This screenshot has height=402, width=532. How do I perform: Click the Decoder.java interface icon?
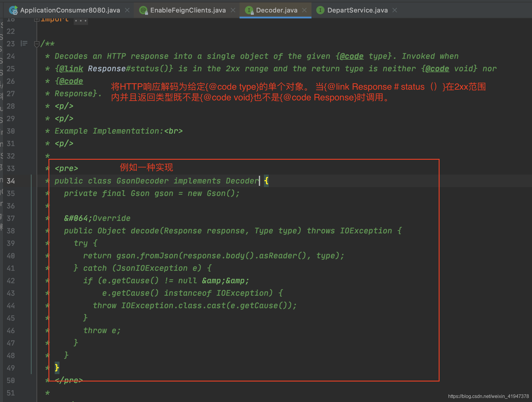pos(249,10)
